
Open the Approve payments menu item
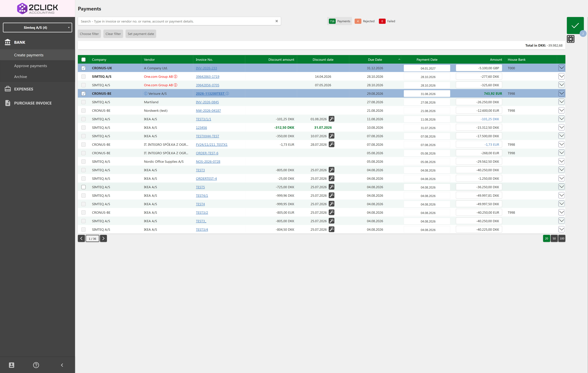31,66
